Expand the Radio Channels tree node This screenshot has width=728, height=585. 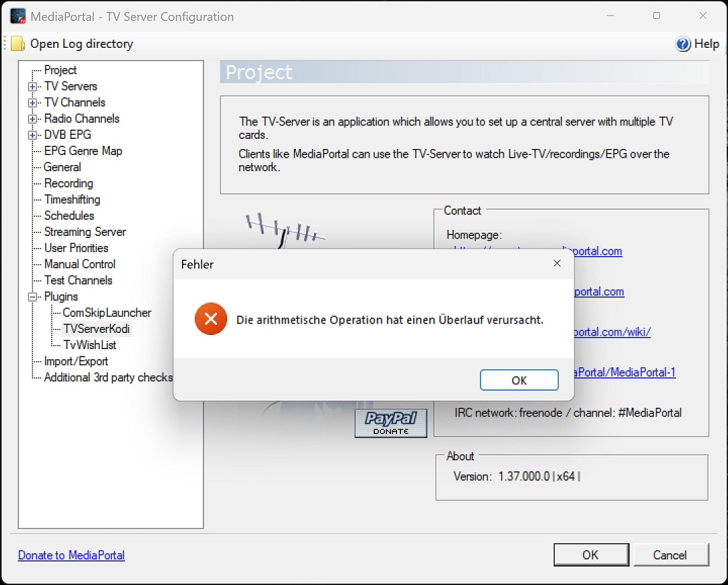click(x=32, y=119)
